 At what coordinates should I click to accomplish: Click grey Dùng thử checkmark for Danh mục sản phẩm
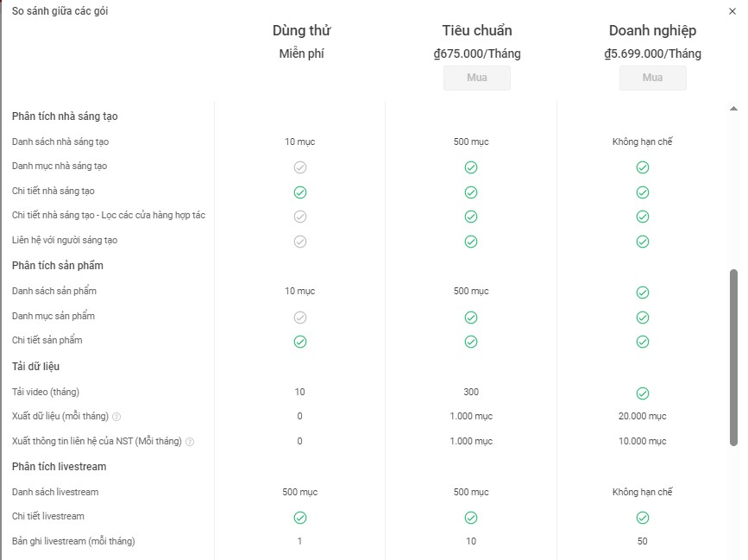tap(300, 318)
